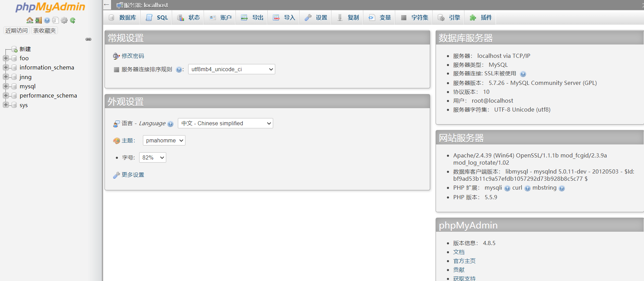Select the information_schema database name

pos(47,67)
